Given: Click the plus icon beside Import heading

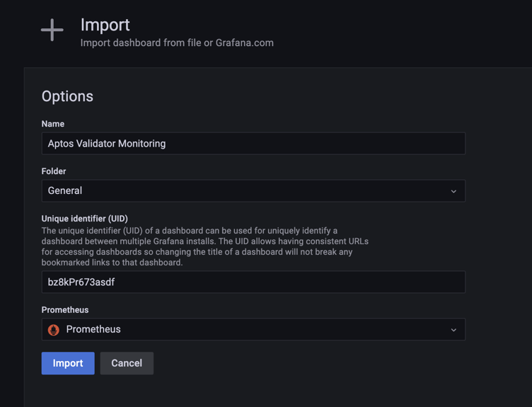Looking at the screenshot, I should 52,30.
